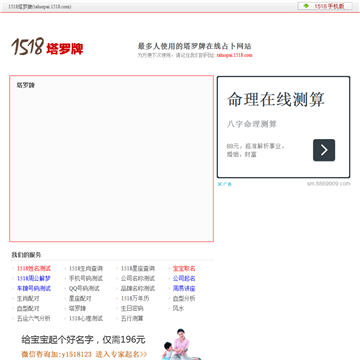Click the 我们的服务 section heading
Viewport: 360px width, 360px height.
tap(26, 255)
